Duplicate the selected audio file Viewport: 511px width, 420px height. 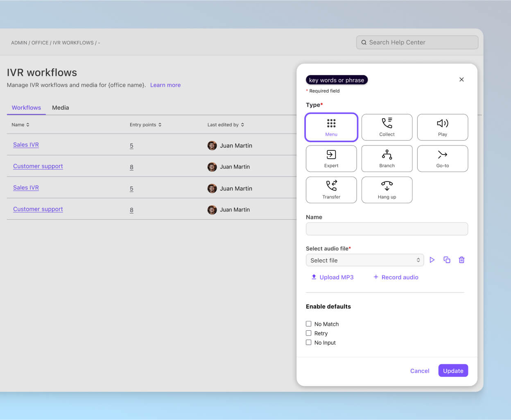[x=447, y=260]
